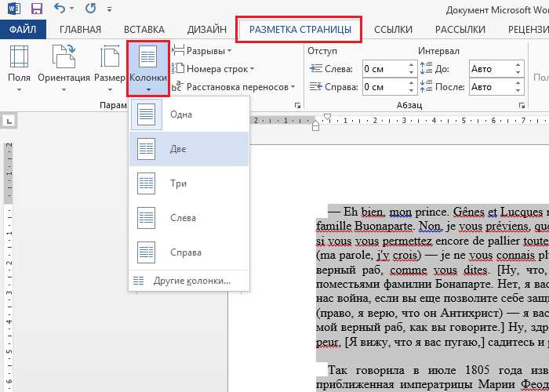Viewport: 549px width, 392px height.
Task: Undo the last action
Action: pos(60,8)
